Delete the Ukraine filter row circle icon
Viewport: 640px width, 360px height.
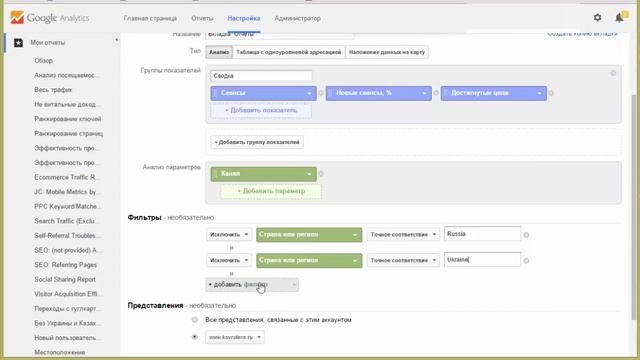pyautogui.click(x=526, y=260)
